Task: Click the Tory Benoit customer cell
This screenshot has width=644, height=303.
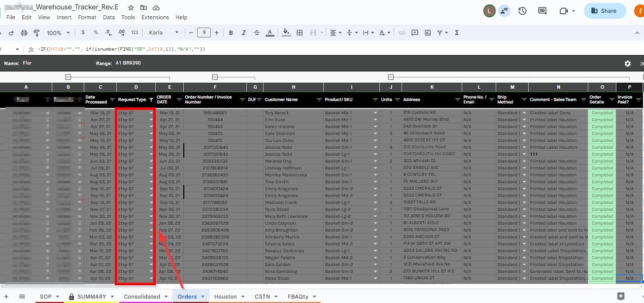Action: click(x=293, y=113)
